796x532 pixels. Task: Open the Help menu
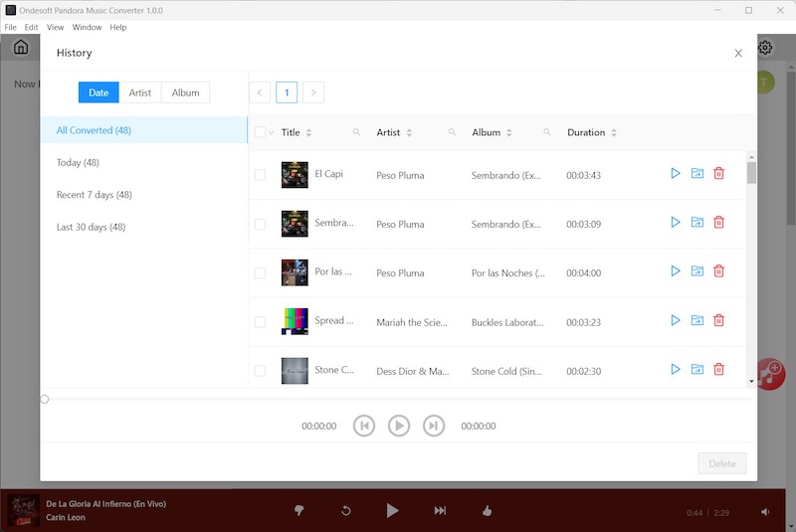coord(118,28)
